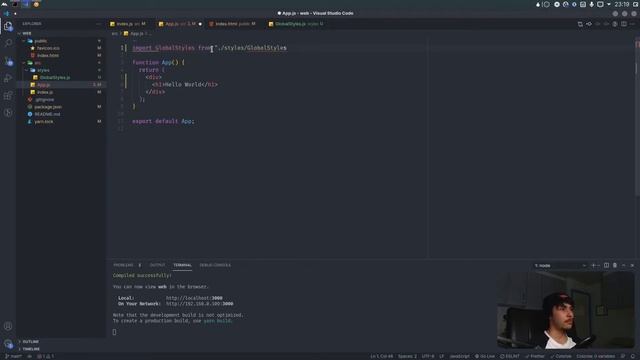
Task: Click the errors and warnings count in status bar
Action: (46, 356)
